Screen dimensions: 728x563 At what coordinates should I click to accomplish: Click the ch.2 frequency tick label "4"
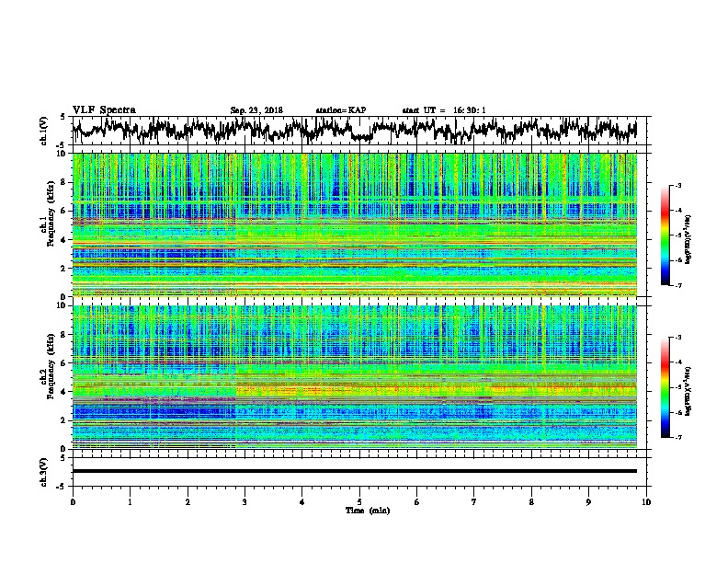click(x=64, y=392)
